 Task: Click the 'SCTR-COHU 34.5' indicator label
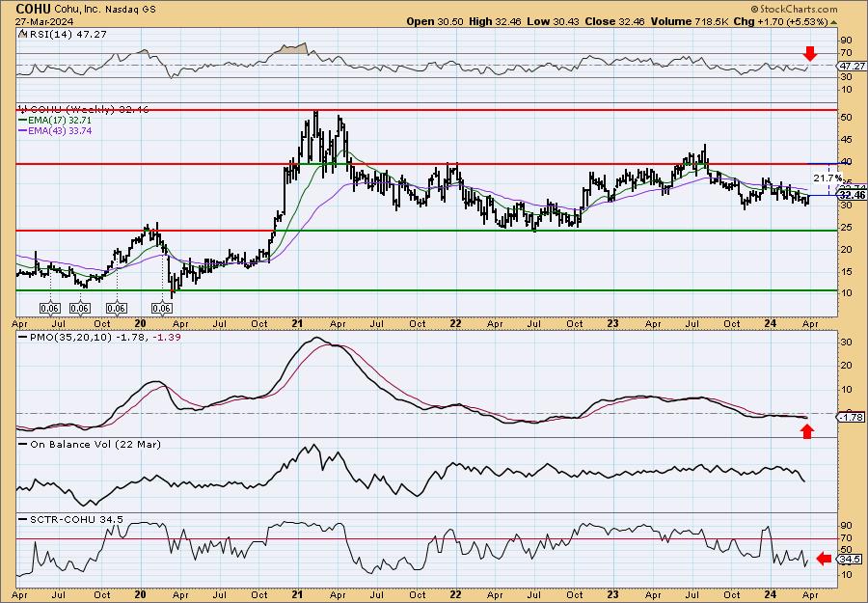(x=76, y=519)
